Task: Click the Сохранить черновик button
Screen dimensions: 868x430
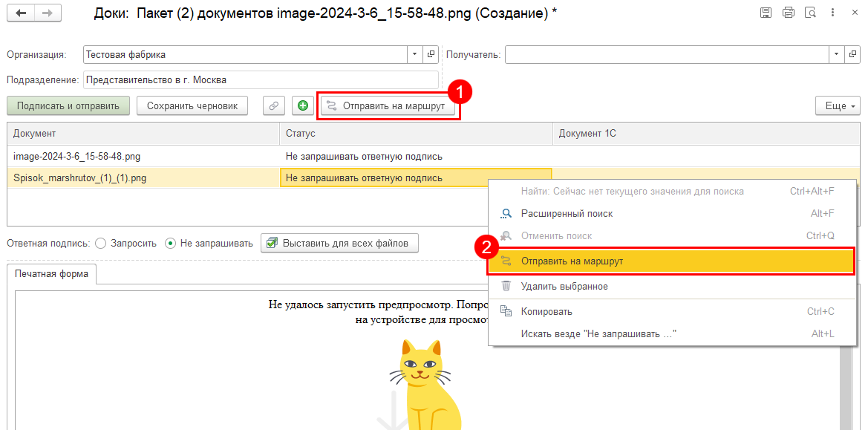Action: 192,106
